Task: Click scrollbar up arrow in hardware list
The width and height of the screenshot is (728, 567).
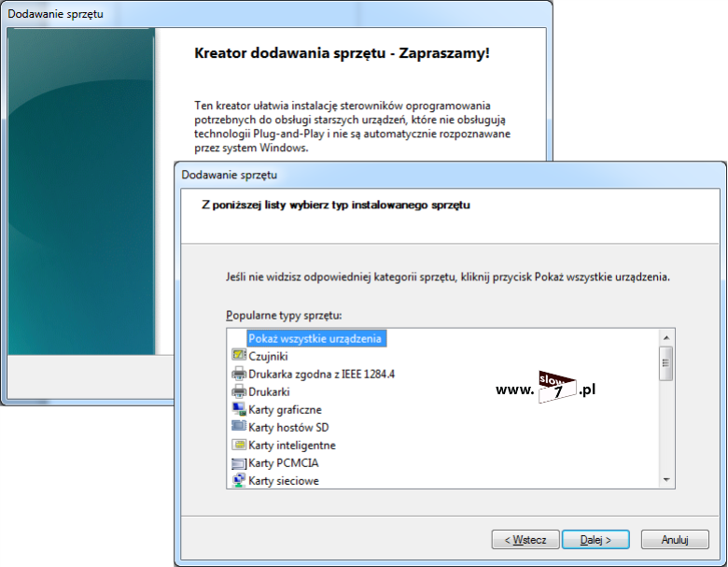Action: [666, 337]
